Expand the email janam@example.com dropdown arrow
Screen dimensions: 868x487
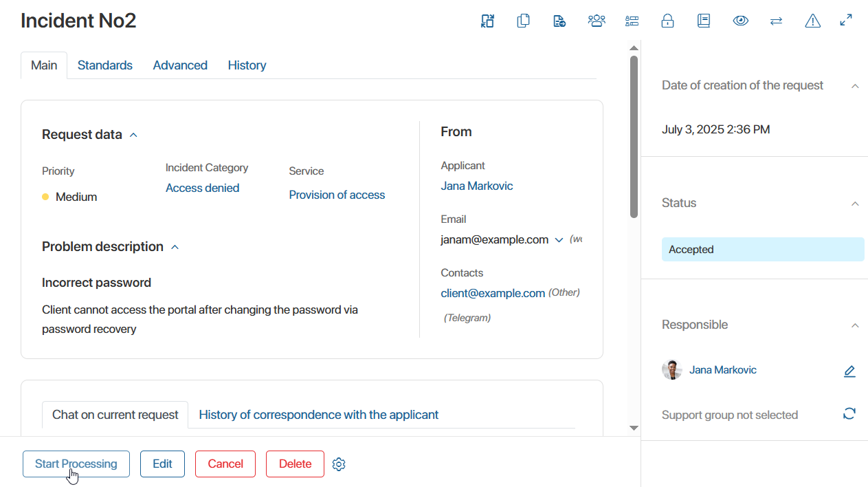point(559,240)
